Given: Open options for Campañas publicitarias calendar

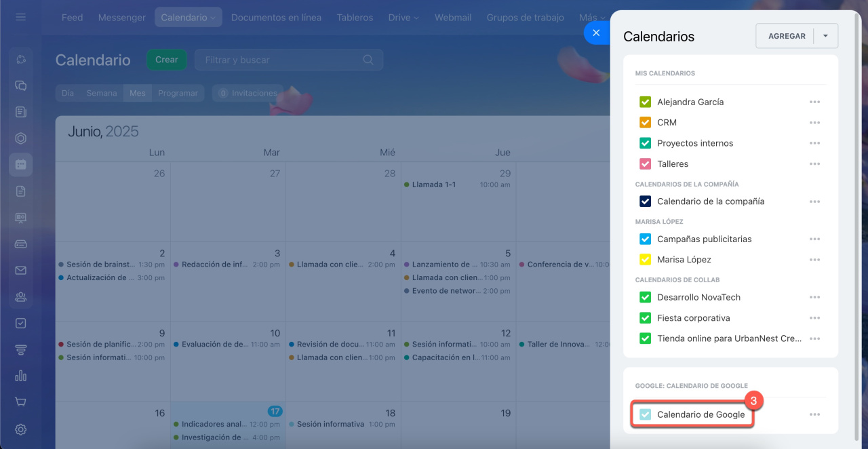Looking at the screenshot, I should [x=814, y=239].
